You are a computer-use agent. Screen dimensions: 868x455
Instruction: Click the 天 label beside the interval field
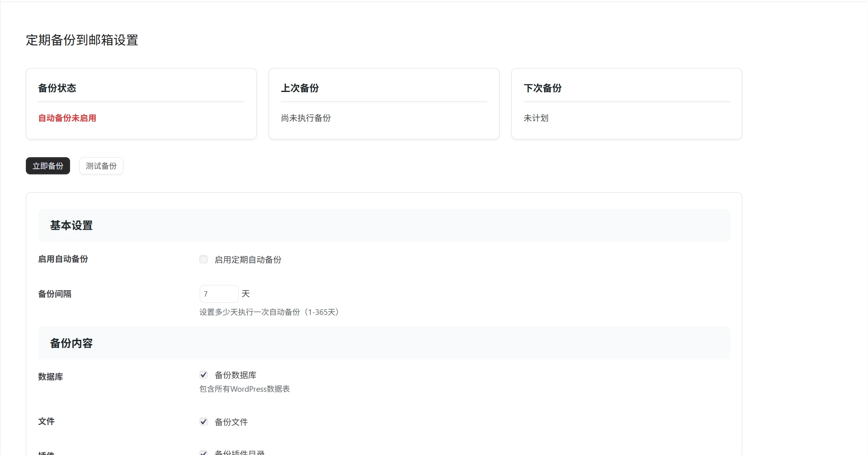click(246, 293)
